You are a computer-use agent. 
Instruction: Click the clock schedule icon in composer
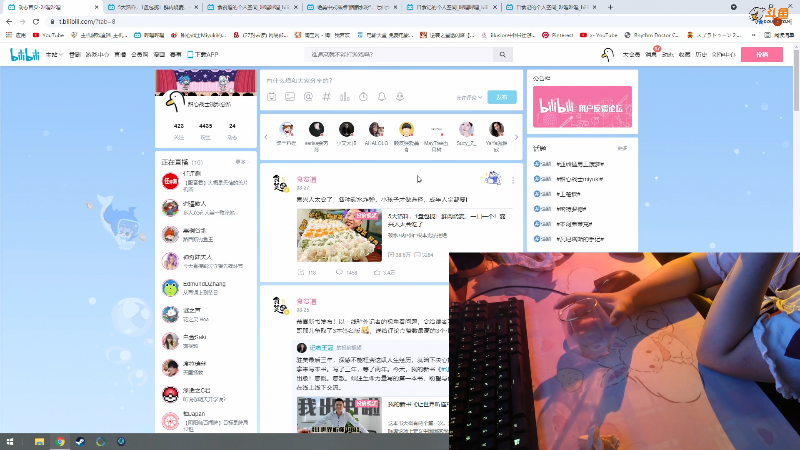[x=363, y=96]
